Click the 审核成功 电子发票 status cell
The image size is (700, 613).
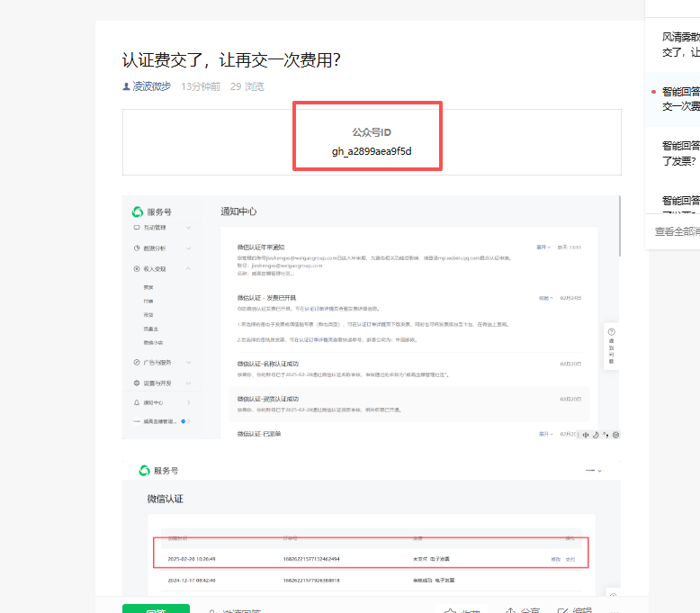pyautogui.click(x=434, y=581)
